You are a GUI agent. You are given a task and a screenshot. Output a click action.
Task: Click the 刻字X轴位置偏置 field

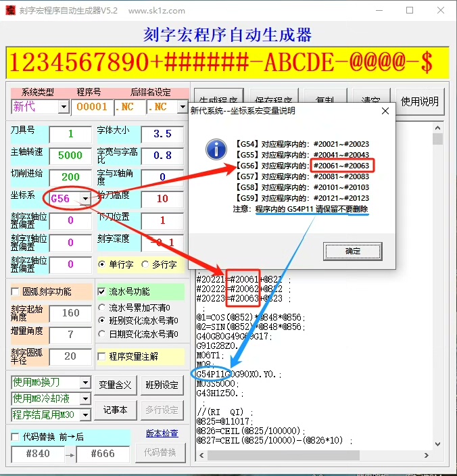tap(70, 220)
